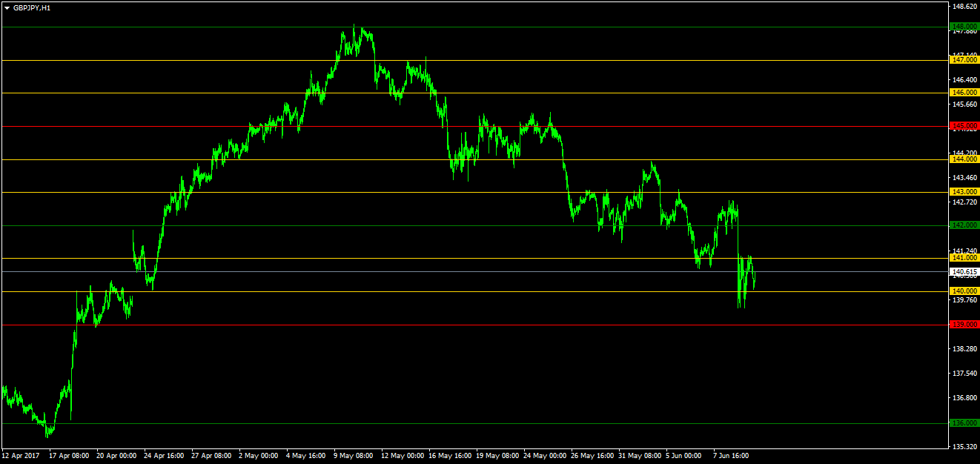
Task: Click the 135.320 value on the price scale
Action: [x=964, y=447]
